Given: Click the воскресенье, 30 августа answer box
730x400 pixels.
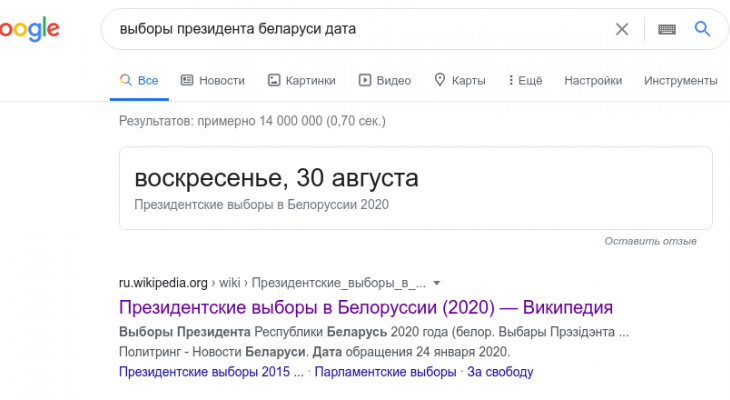Looking at the screenshot, I should tap(276, 179).
